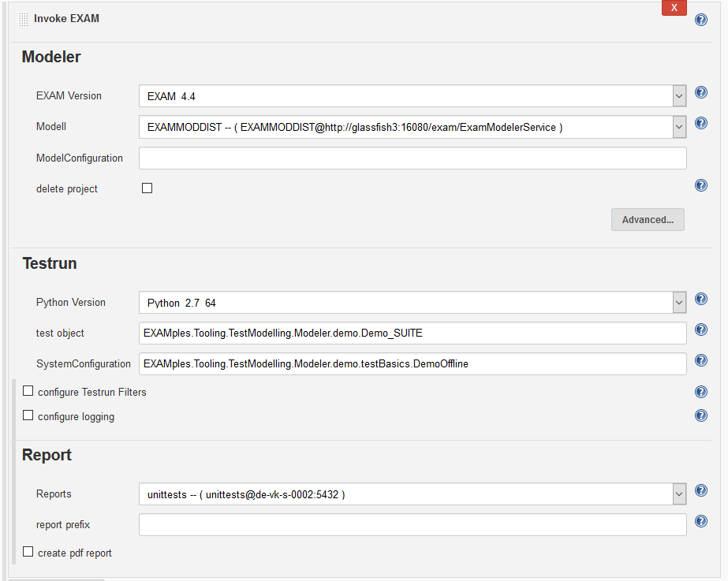The image size is (728, 581).
Task: Open help for EXAM Version field
Action: (x=701, y=92)
